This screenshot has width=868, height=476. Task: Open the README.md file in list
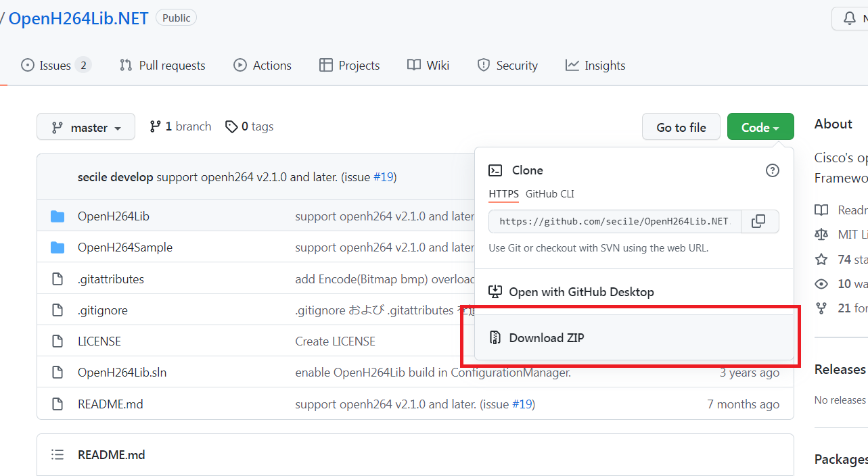111,404
